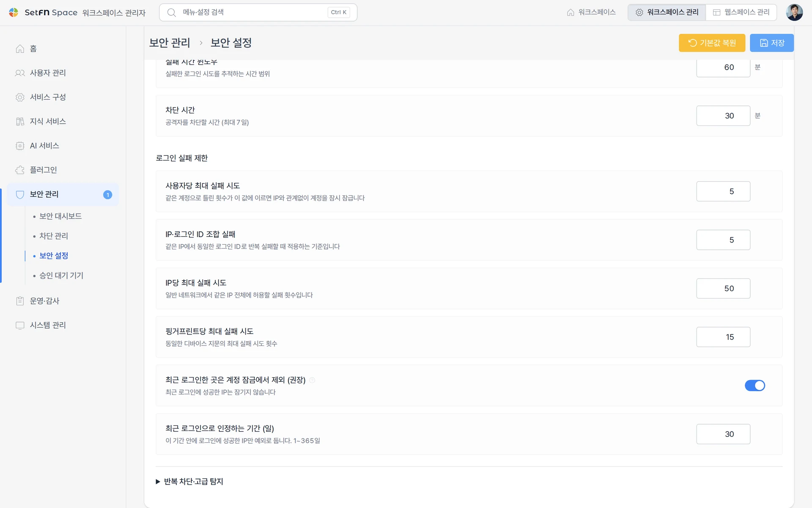Click the 보안 관리 breadcrumb link

[170, 43]
